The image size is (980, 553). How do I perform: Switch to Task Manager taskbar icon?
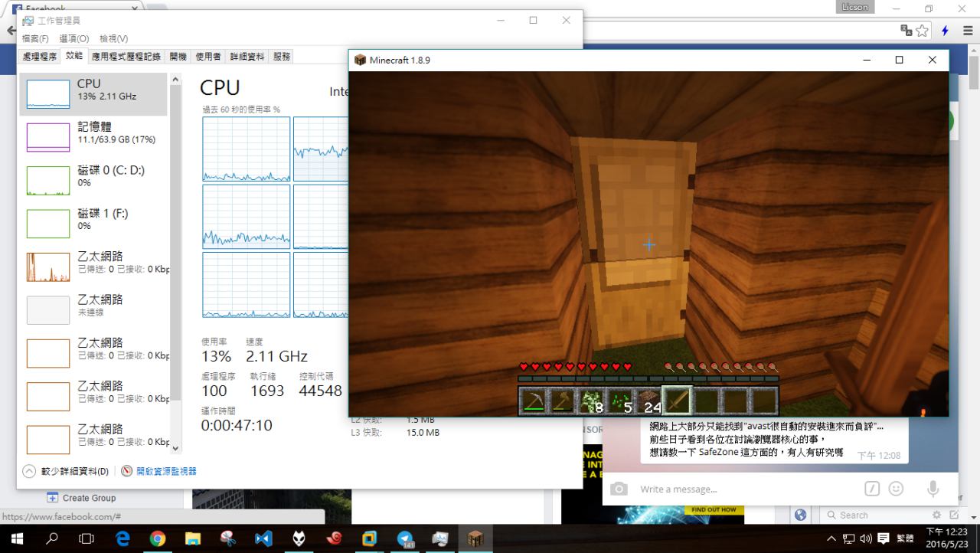click(x=440, y=538)
